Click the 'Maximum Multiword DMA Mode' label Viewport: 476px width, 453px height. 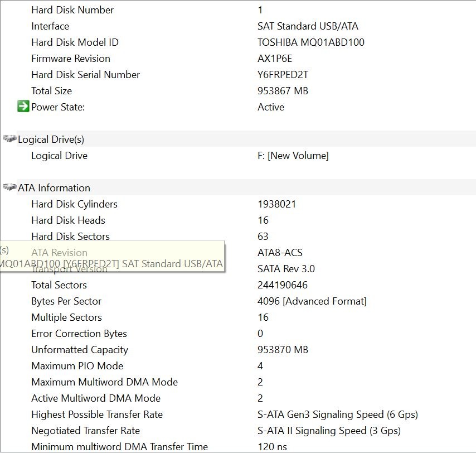(104, 382)
